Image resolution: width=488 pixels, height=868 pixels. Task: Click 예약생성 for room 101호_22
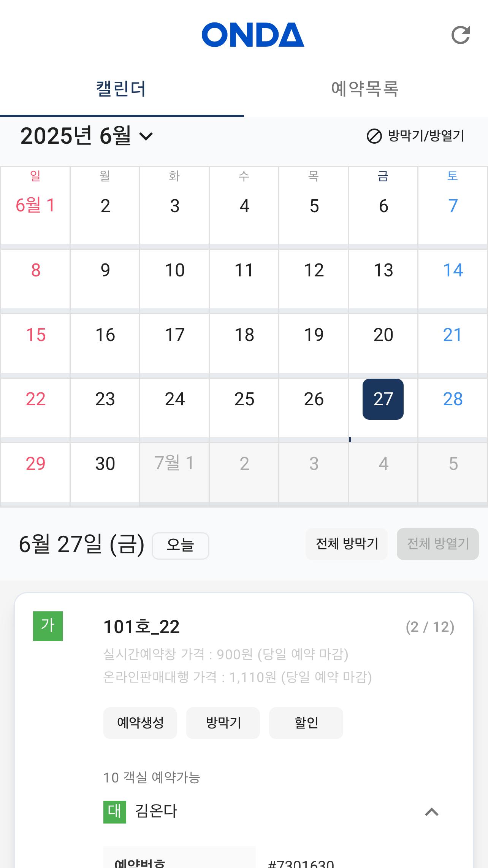point(140,723)
